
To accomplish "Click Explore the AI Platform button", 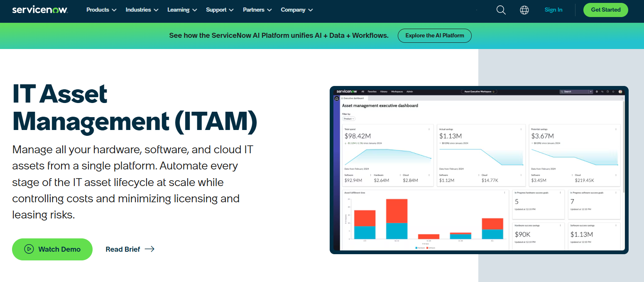I will point(435,36).
